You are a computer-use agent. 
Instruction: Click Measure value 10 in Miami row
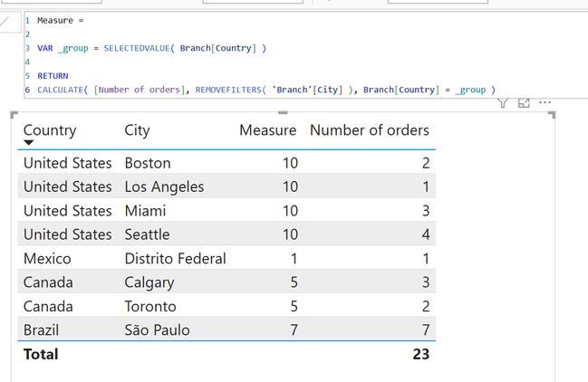[x=290, y=211]
